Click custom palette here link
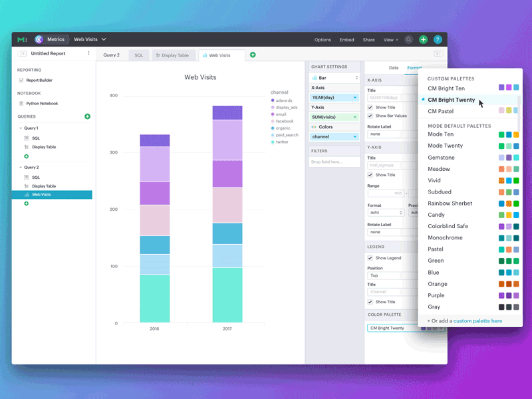The height and width of the screenshot is (399, 532). point(477,321)
